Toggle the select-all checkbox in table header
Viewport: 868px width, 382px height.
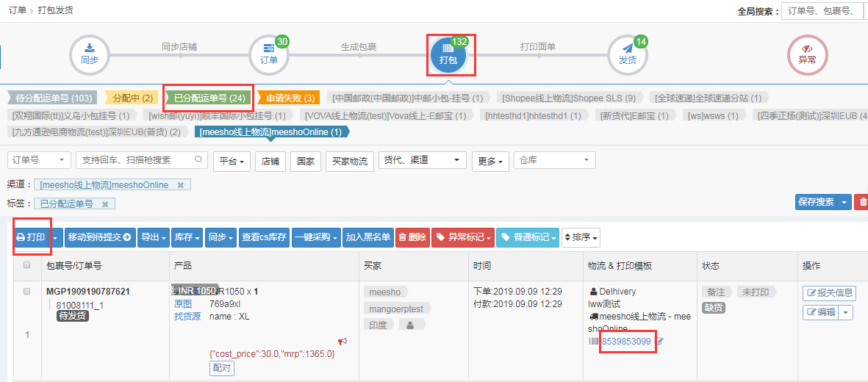pyautogui.click(x=27, y=265)
